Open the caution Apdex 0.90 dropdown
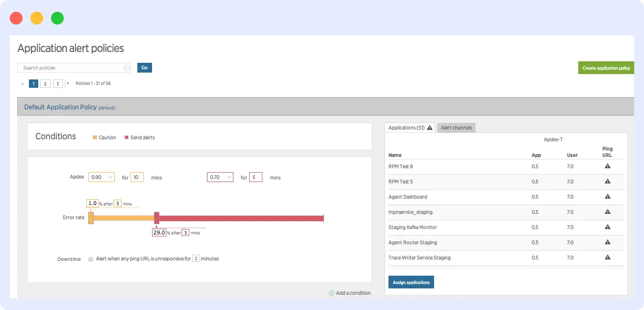The width and height of the screenshot is (644, 310). pyautogui.click(x=102, y=177)
